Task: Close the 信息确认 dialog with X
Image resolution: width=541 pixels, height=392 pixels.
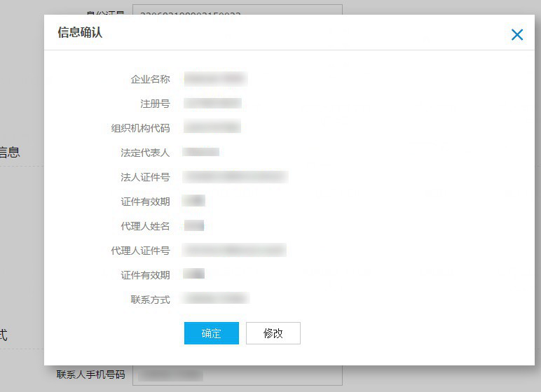Action: (x=517, y=34)
